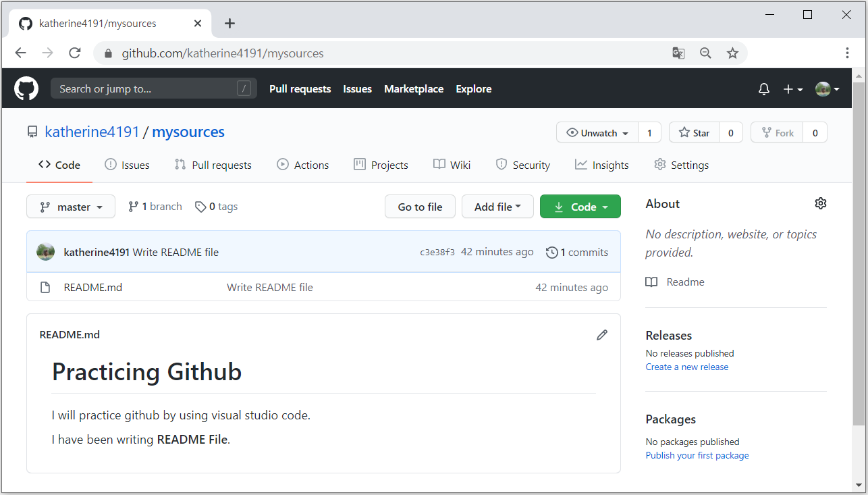
Task: Click the Readme book icon in About
Action: tap(651, 282)
